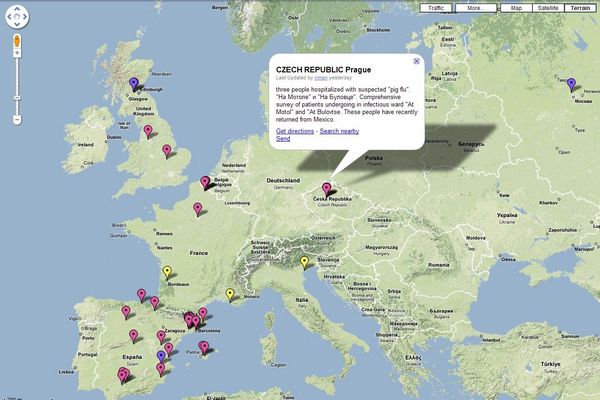Screen dimensions: 600x400
Task: Click the blue marker in southeastern Spain
Action: pyautogui.click(x=162, y=355)
